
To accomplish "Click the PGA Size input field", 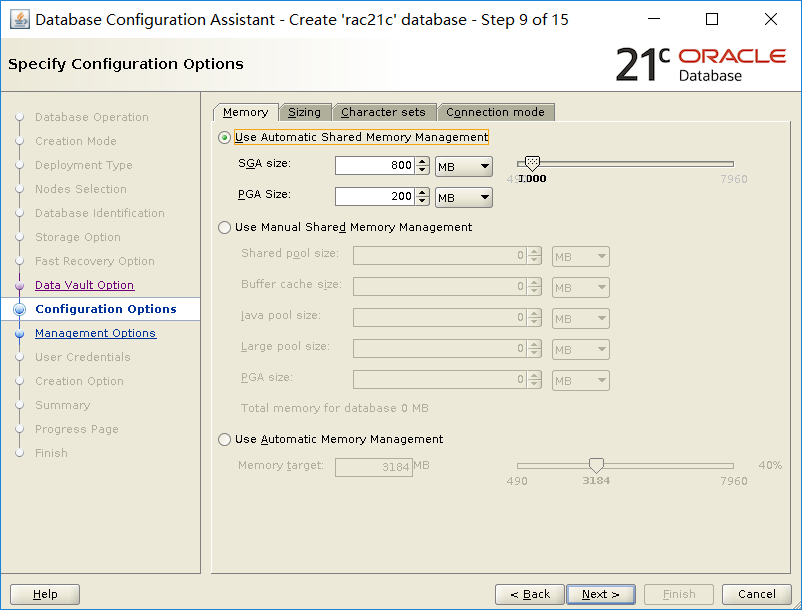I will [374, 196].
